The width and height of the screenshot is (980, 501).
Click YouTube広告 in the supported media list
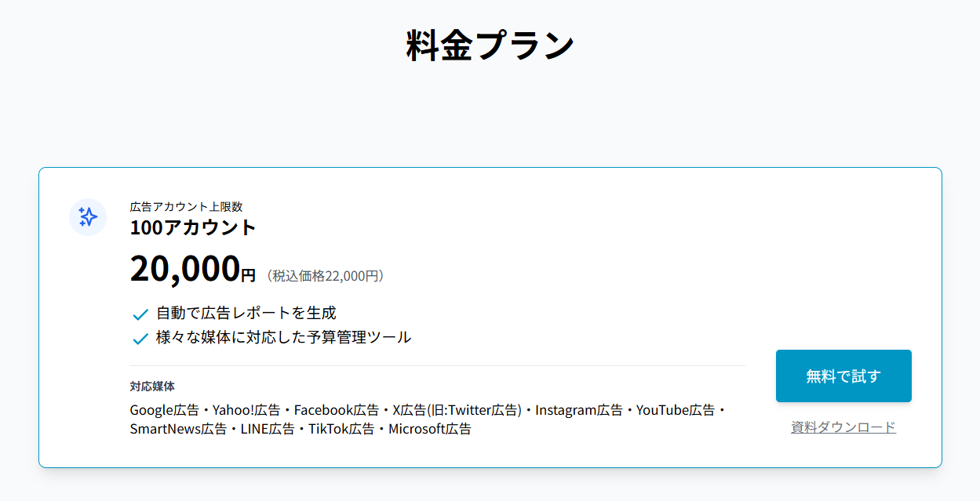click(675, 410)
